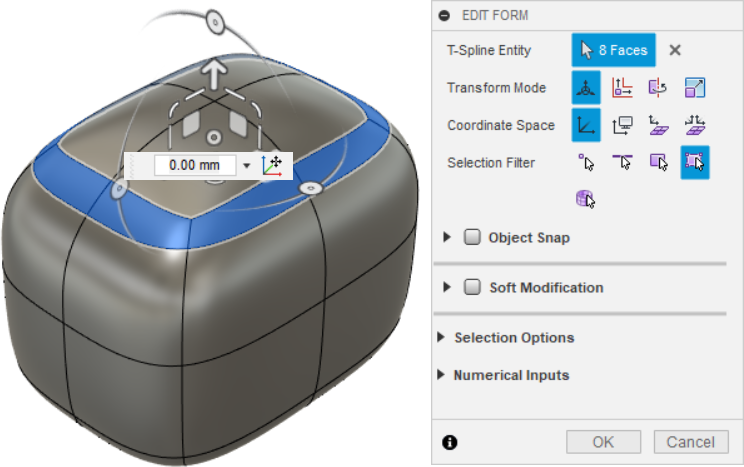Viewport: 744px width, 467px height.
Task: Set Selection Filter to Edge
Action: [x=622, y=162]
